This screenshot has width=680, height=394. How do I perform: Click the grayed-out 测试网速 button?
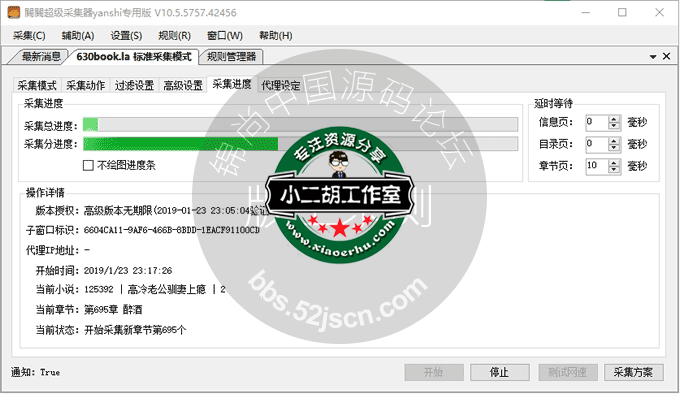pos(568,372)
